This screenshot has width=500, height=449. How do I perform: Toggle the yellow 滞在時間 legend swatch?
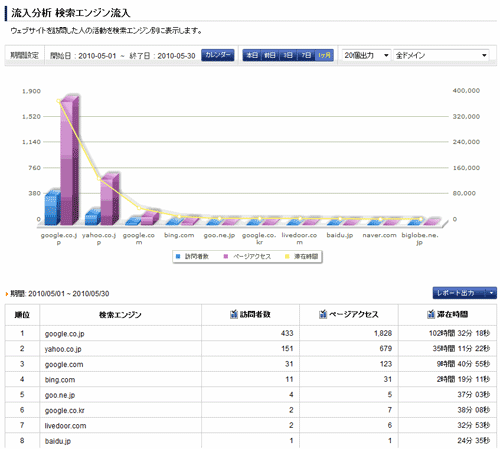pos(287,256)
